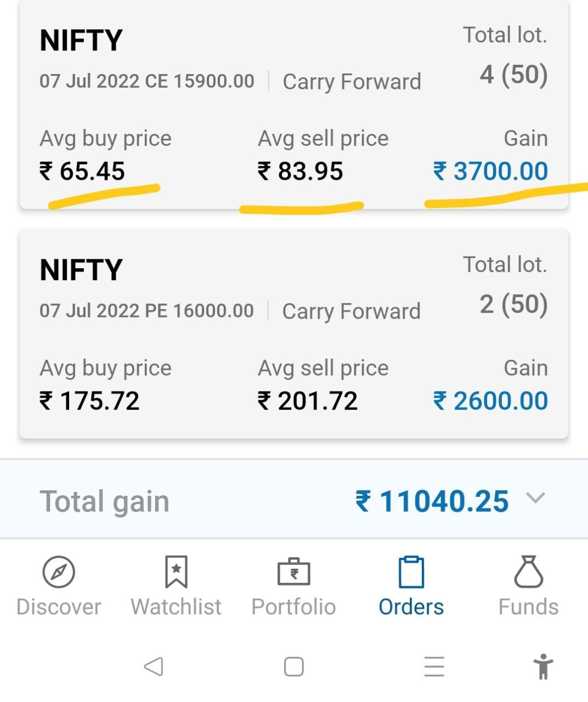Tap the Total gain amount ₹ 11040.25

[432, 501]
